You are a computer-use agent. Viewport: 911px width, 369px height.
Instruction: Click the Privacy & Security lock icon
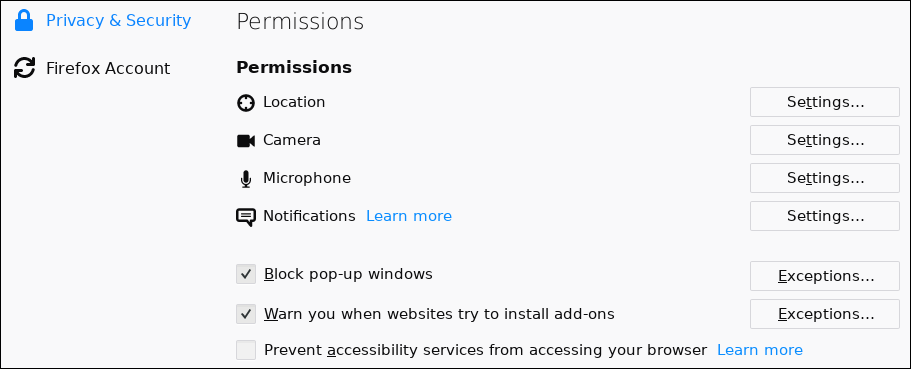coord(24,20)
